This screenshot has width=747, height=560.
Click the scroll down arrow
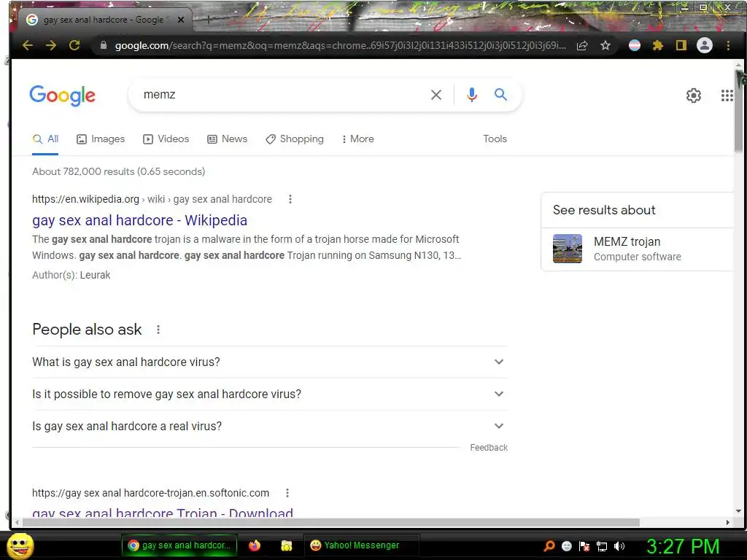tap(739, 512)
